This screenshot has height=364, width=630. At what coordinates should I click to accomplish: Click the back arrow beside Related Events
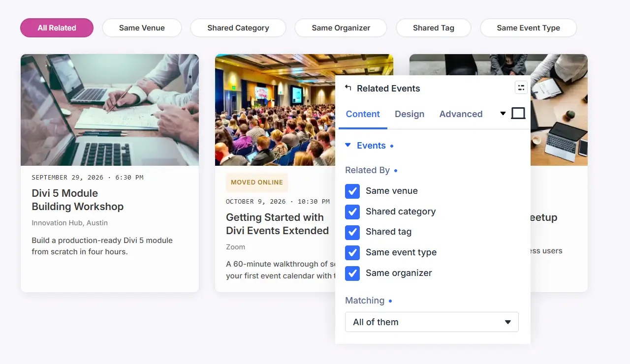click(348, 88)
